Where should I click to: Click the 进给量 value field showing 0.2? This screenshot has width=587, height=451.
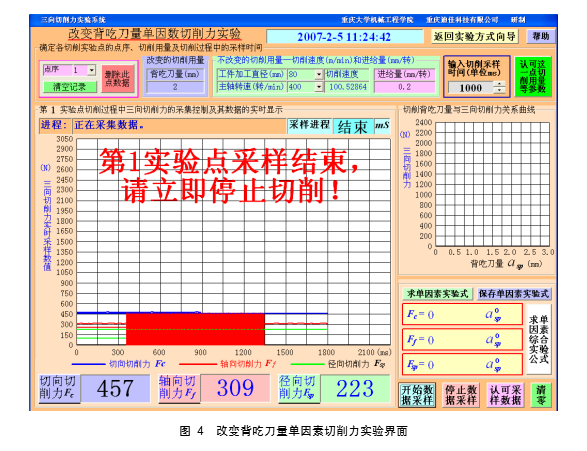pyautogui.click(x=405, y=87)
